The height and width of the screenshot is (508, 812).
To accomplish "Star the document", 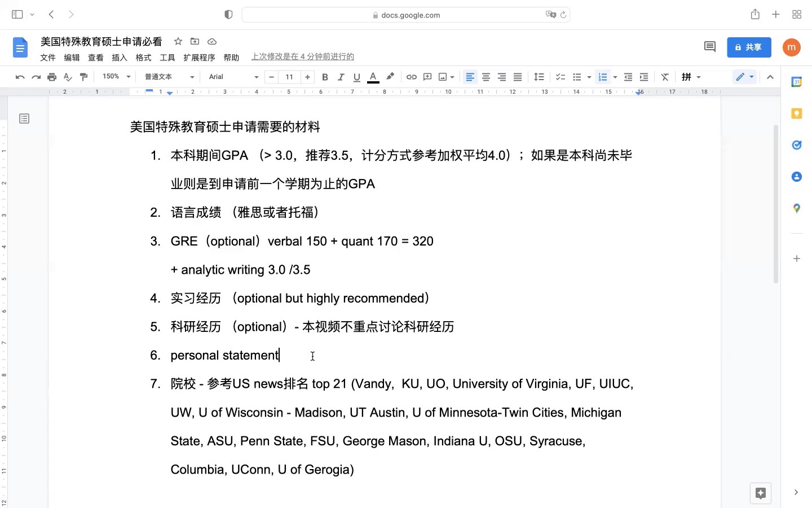I will pos(178,41).
